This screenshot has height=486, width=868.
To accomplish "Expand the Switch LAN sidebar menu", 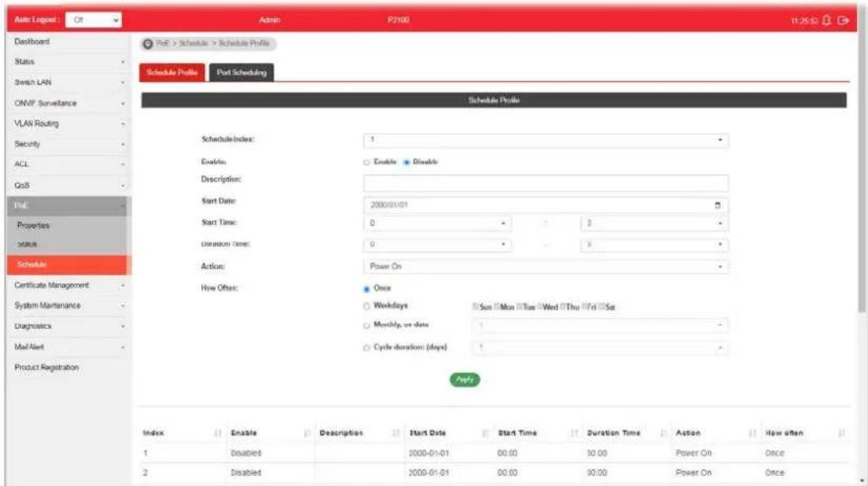I will point(69,83).
